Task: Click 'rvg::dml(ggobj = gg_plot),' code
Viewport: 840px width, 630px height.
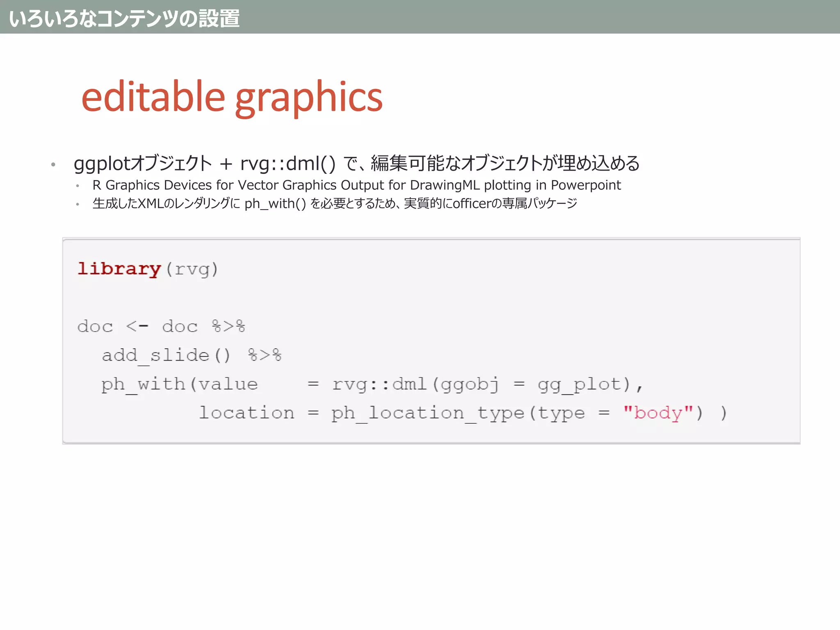Action: click(487, 384)
